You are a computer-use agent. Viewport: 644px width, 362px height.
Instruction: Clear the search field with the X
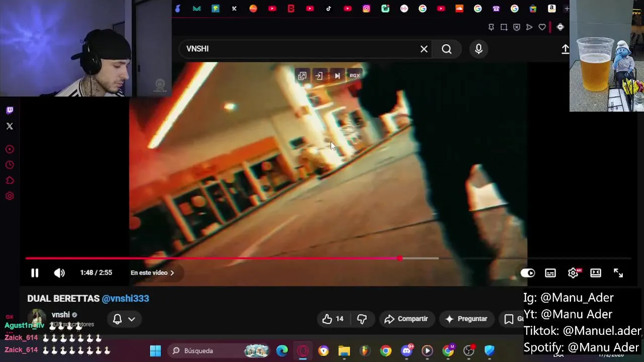424,49
